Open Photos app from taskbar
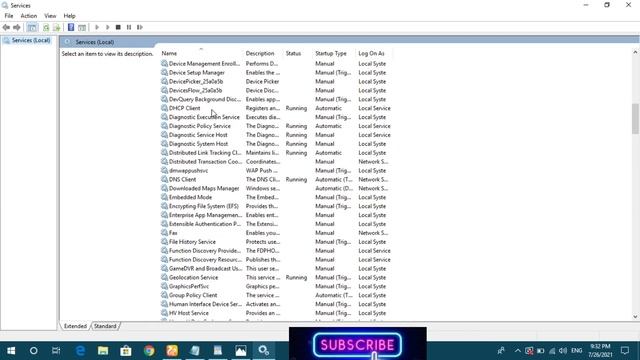The width and height of the screenshot is (640, 360). click(x=241, y=351)
